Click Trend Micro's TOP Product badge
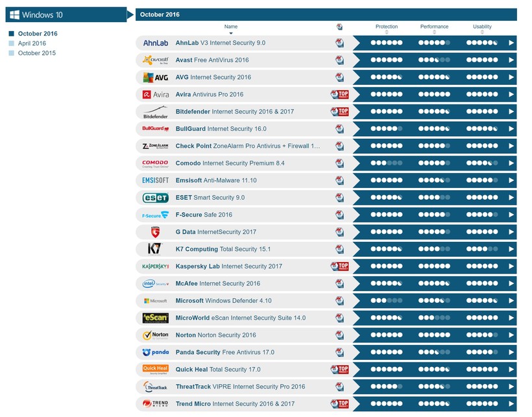This screenshot has height=417, width=532. [x=339, y=404]
